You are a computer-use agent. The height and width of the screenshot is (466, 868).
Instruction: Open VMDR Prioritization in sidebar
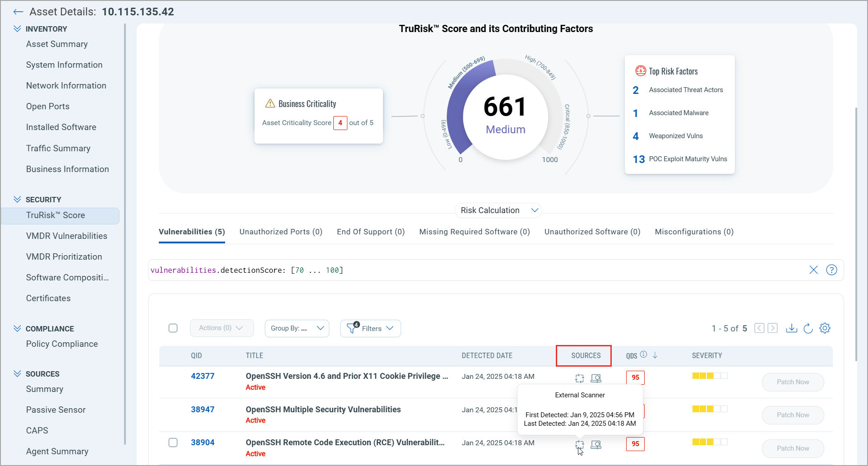(64, 256)
